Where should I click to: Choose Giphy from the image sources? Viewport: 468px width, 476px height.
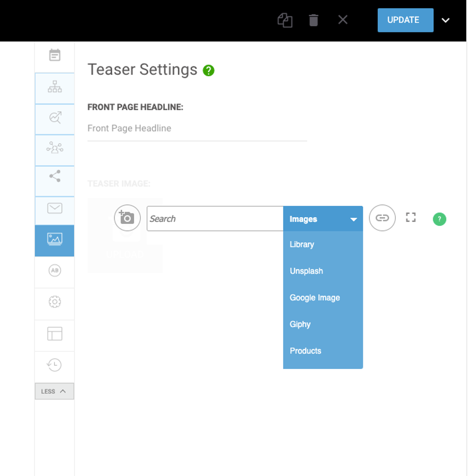coord(300,324)
